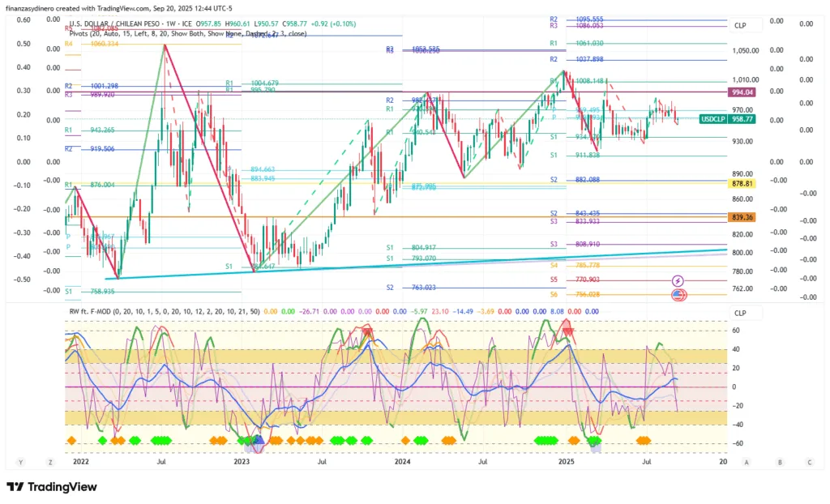Click the S2 882.088 pivot label
The width and height of the screenshot is (830, 504).
click(575, 180)
